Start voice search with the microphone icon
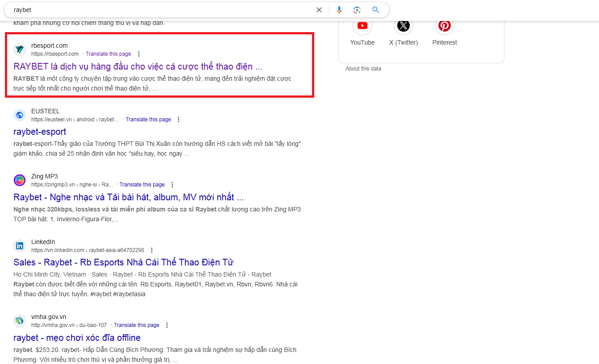 point(339,10)
